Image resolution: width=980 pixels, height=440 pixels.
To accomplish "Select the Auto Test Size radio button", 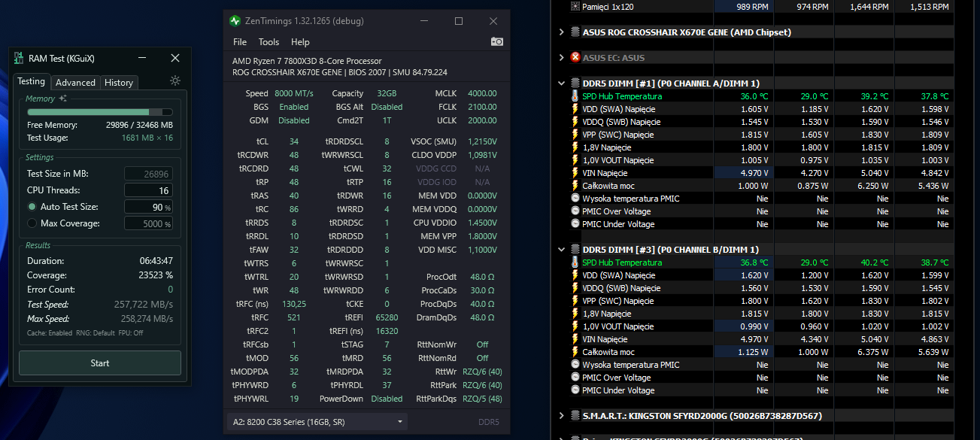I will tap(32, 207).
